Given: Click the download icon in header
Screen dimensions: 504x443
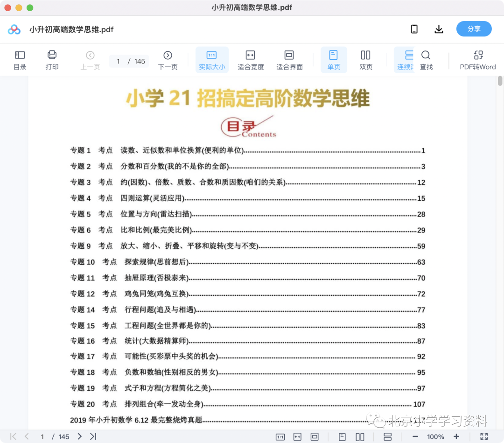Looking at the screenshot, I should coord(439,29).
